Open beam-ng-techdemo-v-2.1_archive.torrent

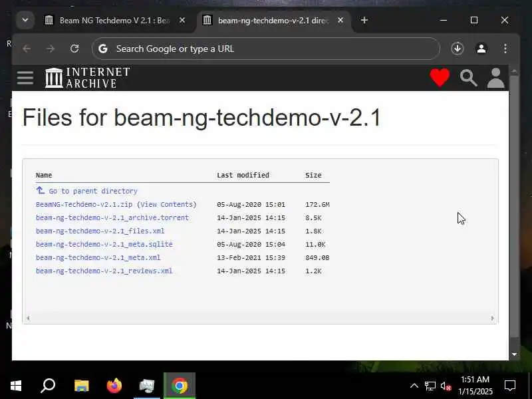(112, 217)
